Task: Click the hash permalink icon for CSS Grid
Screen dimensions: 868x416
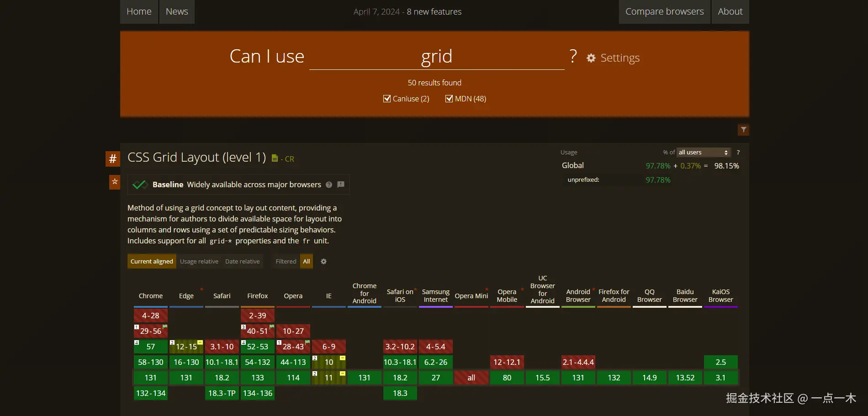Action: (113, 159)
